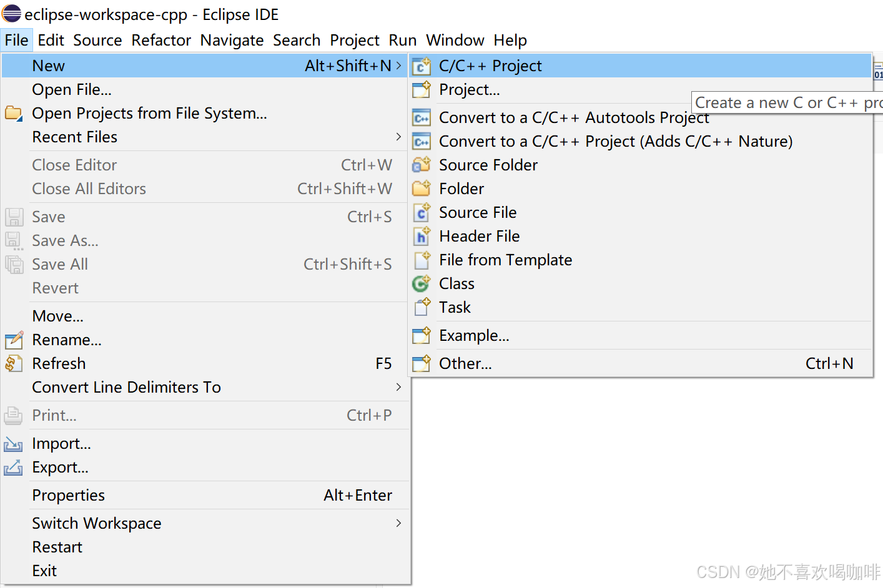Open the Help menu

[x=510, y=40]
